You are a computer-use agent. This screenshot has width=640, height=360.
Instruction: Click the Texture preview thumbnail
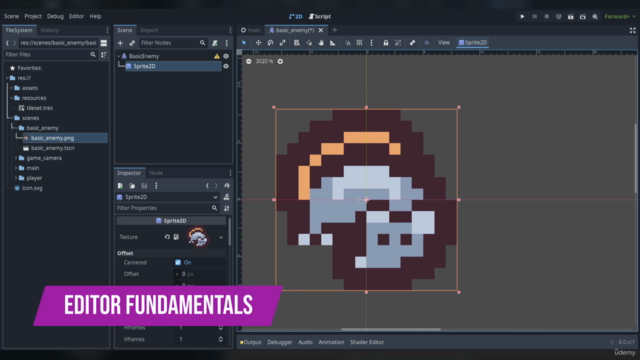coord(198,237)
